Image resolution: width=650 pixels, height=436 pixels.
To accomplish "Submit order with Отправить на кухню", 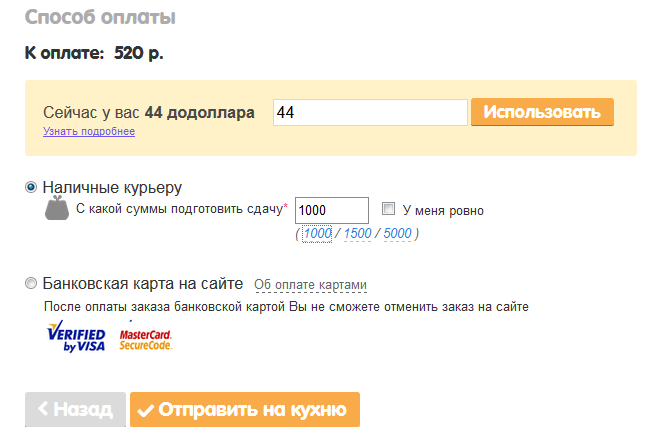I will (245, 409).
